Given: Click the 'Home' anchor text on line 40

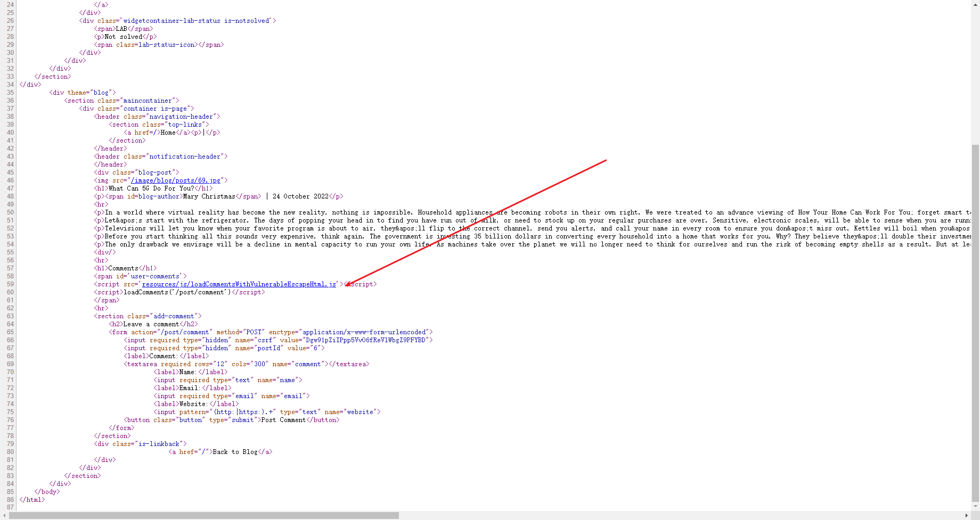Looking at the screenshot, I should [x=168, y=133].
